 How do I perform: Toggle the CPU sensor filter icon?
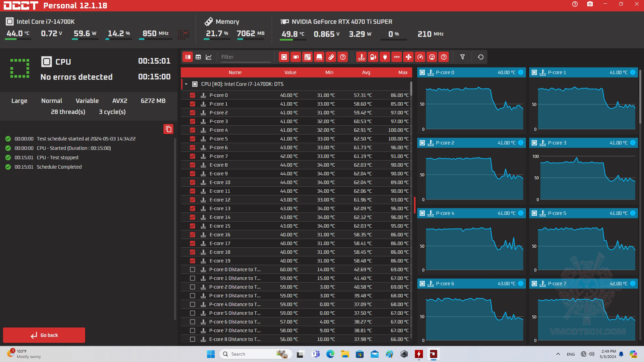click(x=284, y=57)
